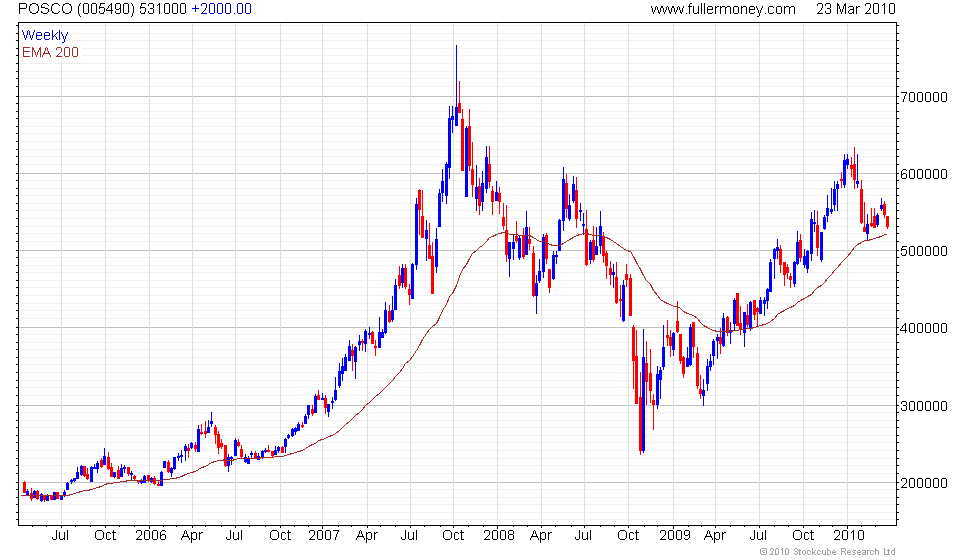Click the first Jul x-axis label
Viewport: 980px width, 560px height.
[60, 536]
